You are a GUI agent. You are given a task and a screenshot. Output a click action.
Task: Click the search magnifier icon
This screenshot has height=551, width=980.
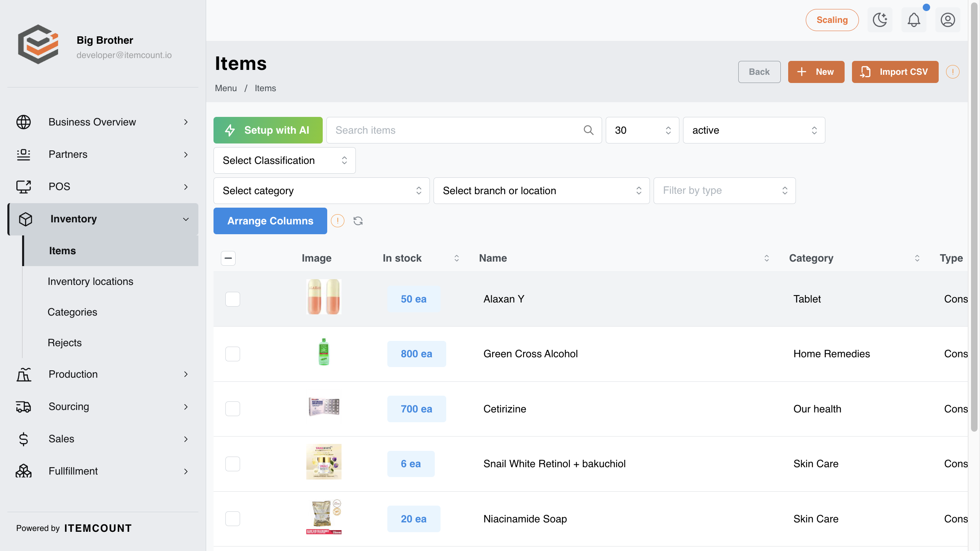point(589,130)
